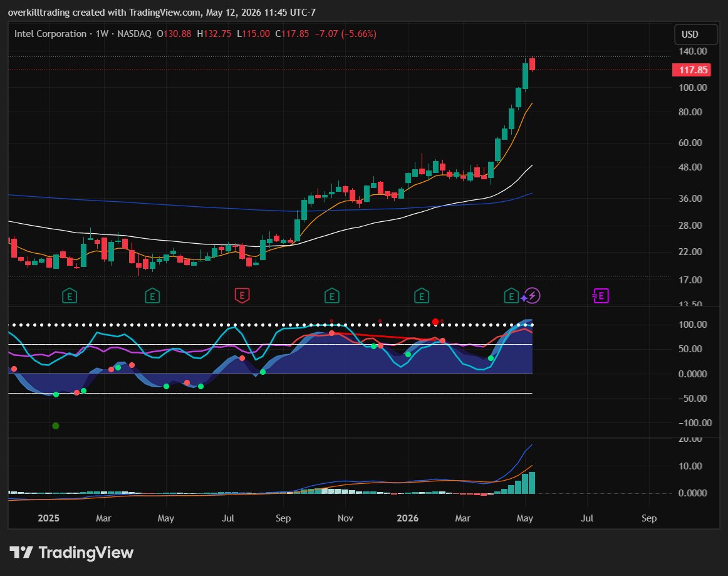Viewport: 728px width, 576px height.
Task: Open the purple upcoming earnings E icon
Action: (x=600, y=295)
